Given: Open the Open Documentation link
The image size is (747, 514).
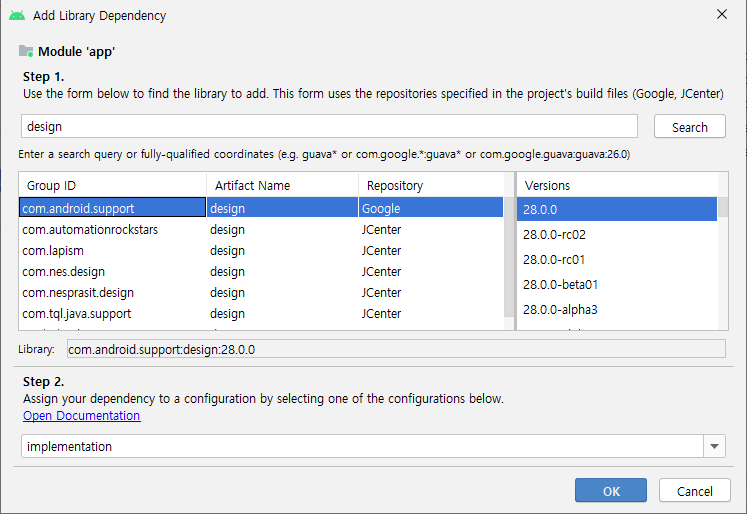Looking at the screenshot, I should pyautogui.click(x=81, y=415).
